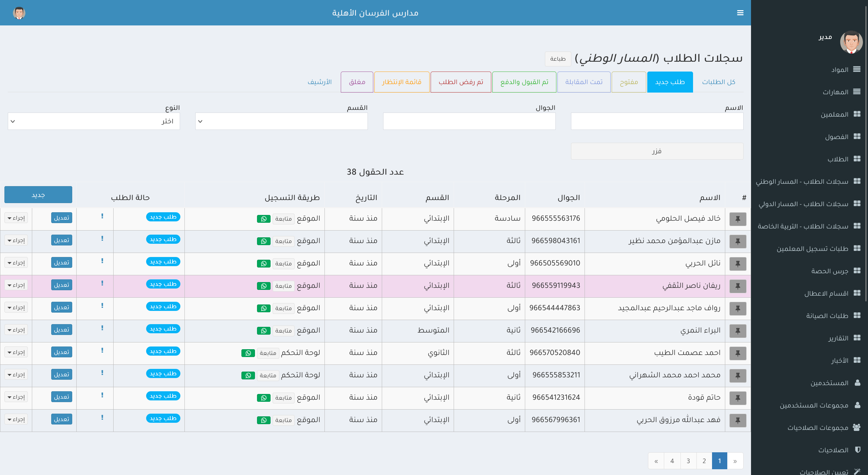The width and height of the screenshot is (868, 475).
Task: Open إجراء dropdown for ريفان ناصر الثقفي
Action: coord(16,285)
